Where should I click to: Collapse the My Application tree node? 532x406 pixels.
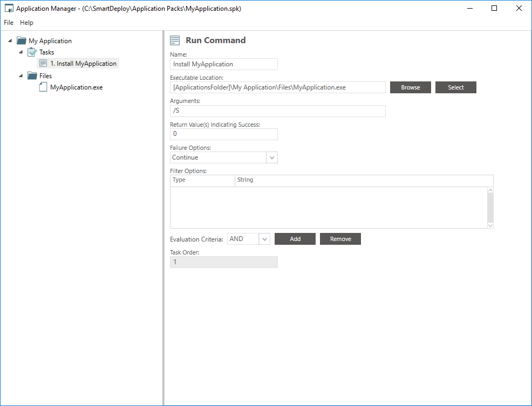tap(10, 40)
